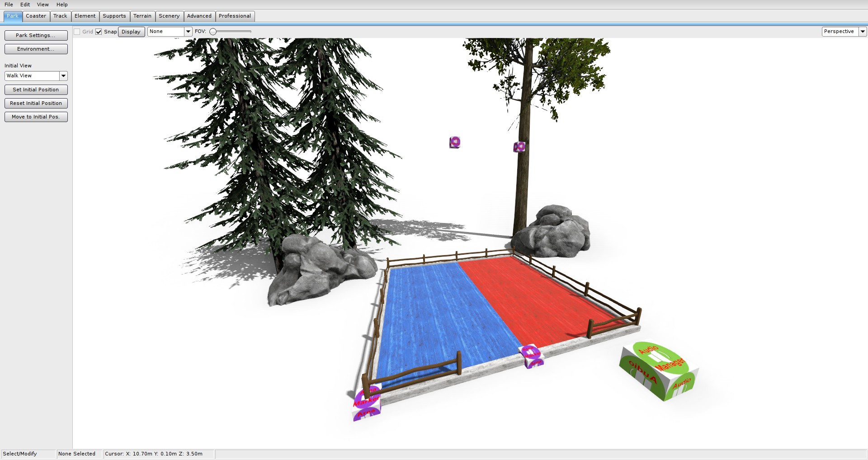The height and width of the screenshot is (460, 868).
Task: Switch to the Professional tab
Action: click(235, 16)
